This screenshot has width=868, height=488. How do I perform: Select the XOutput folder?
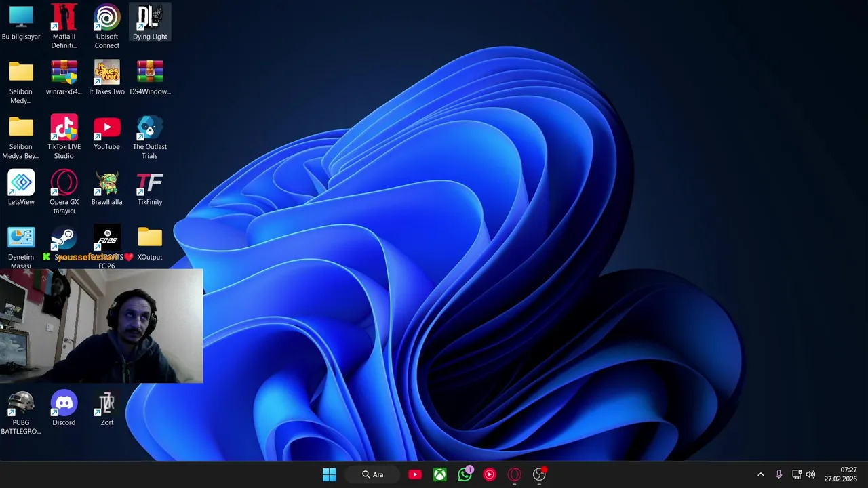tap(150, 243)
